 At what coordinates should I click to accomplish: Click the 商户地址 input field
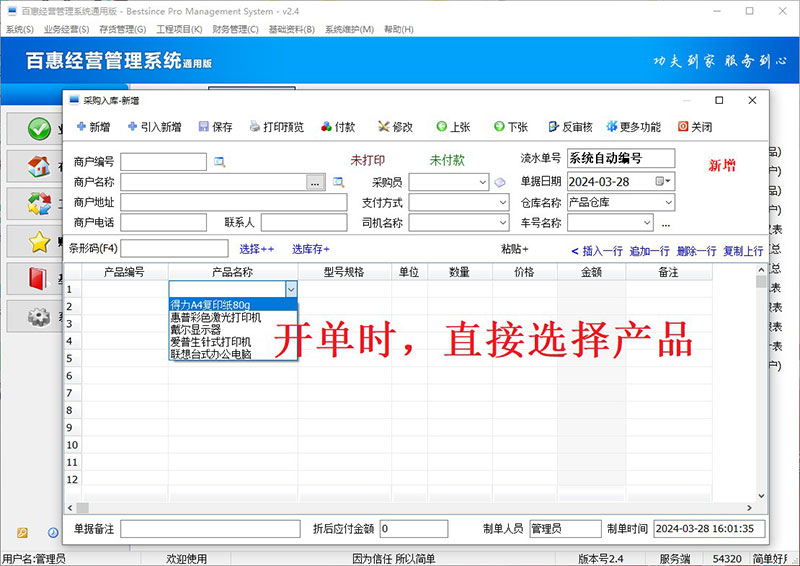tap(234, 203)
